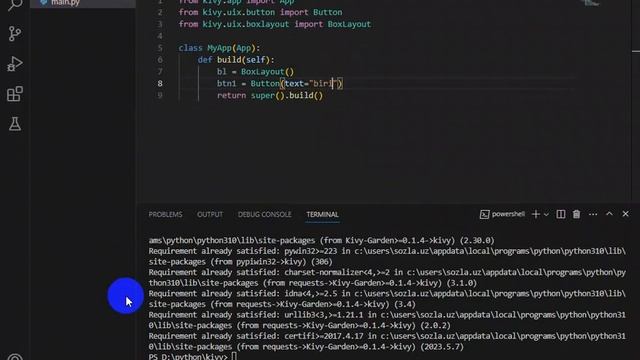Switch to the PROBLEMS tab
640x360 pixels.
[x=165, y=214]
